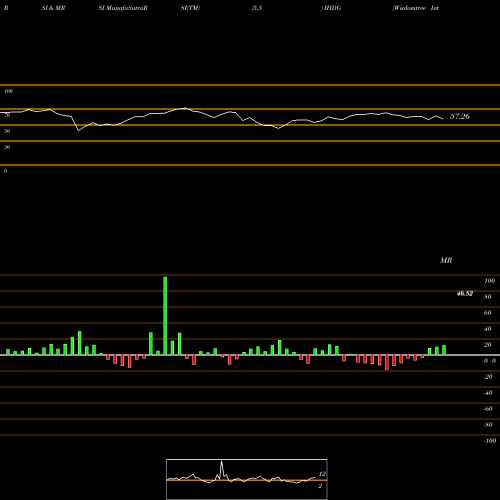Click the largest red histogram bar
Screen dimensions: 500x500
[387, 362]
